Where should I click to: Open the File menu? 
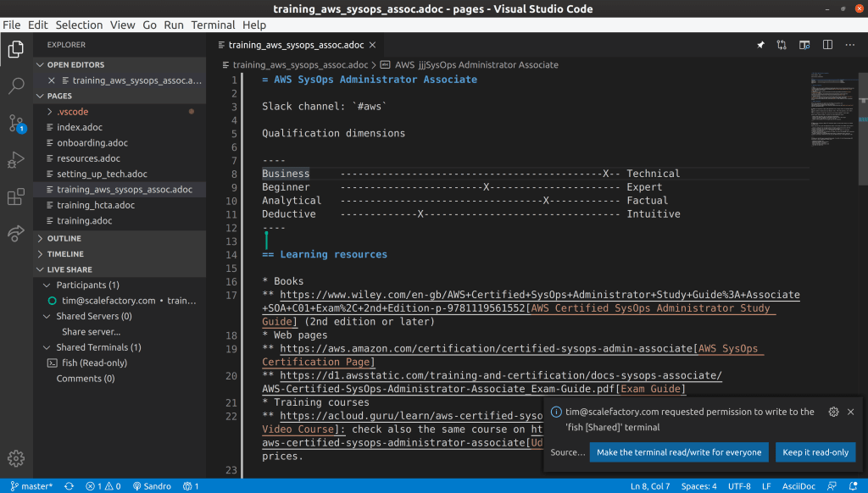click(x=12, y=25)
